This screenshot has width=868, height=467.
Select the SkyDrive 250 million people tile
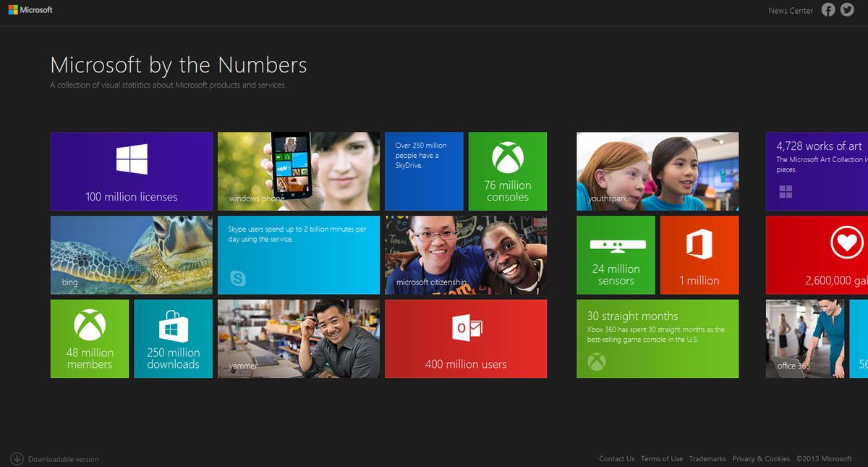point(424,171)
